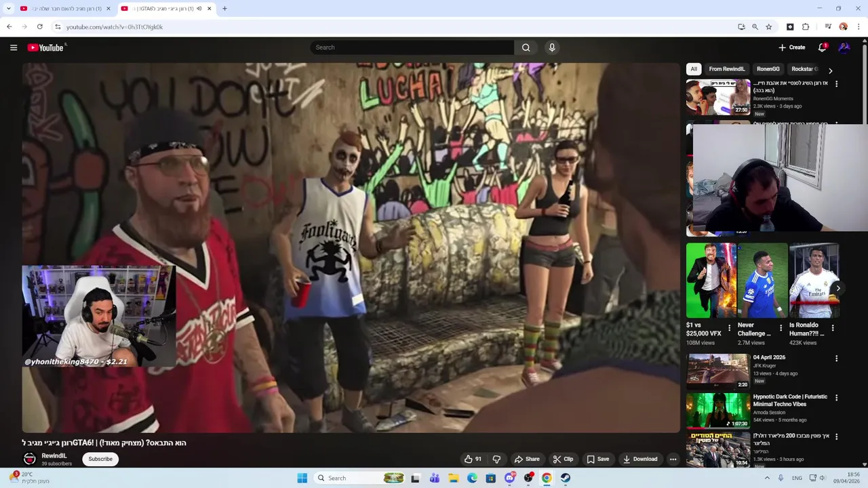Save video to playlist
Image resolution: width=868 pixels, height=488 pixels.
(598, 459)
